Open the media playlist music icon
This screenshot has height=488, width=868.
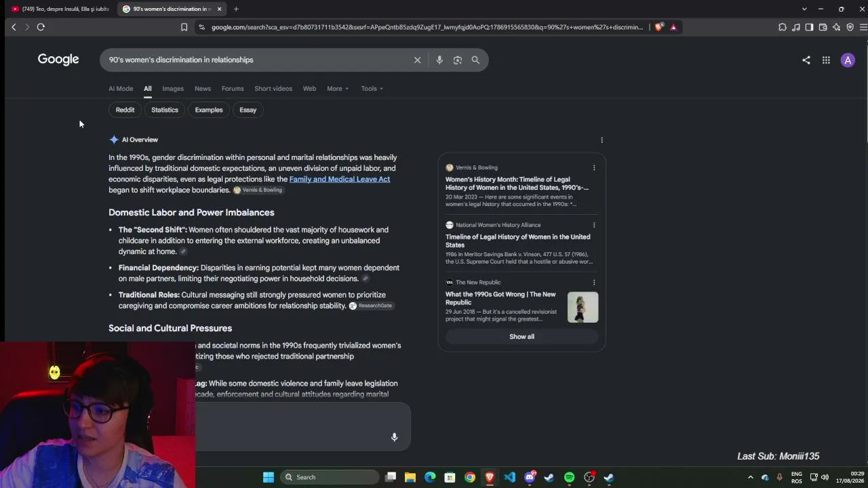tap(796, 27)
